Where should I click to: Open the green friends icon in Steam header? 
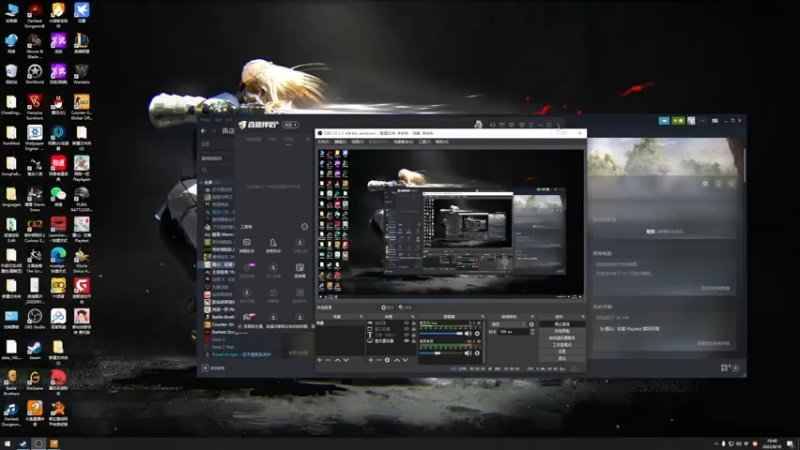[x=678, y=120]
